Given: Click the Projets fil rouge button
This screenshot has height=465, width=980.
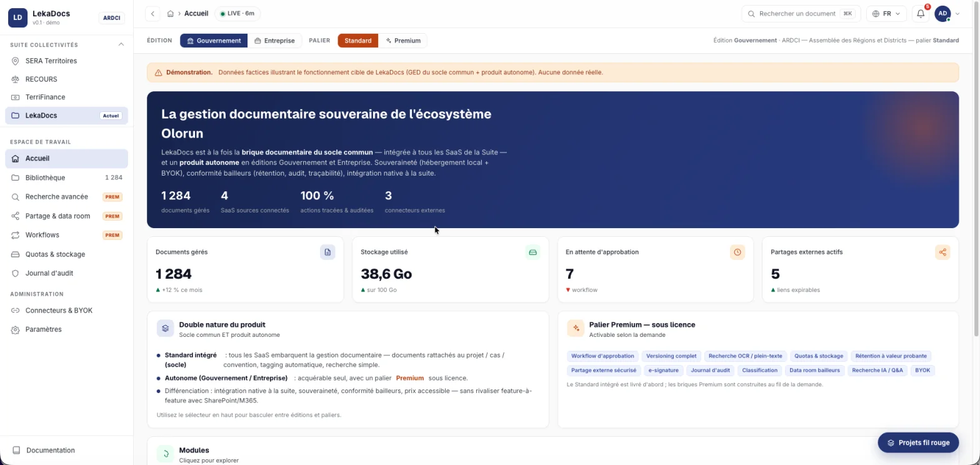Looking at the screenshot, I should (x=918, y=442).
